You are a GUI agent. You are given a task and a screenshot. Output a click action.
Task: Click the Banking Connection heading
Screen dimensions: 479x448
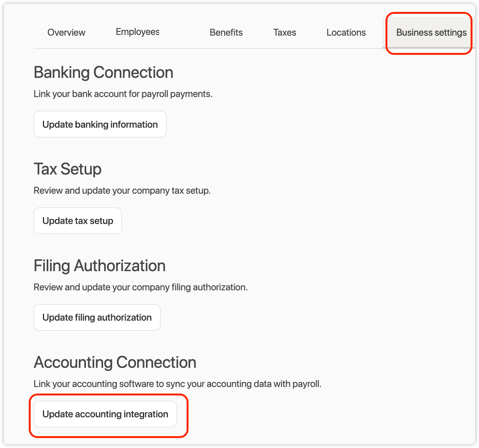[x=103, y=72]
